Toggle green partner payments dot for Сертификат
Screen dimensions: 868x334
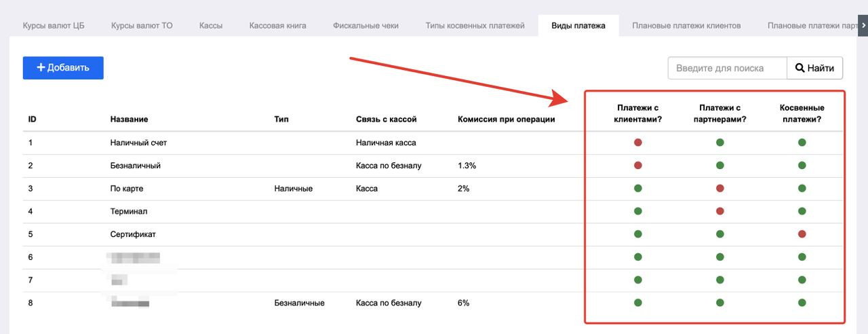point(719,234)
